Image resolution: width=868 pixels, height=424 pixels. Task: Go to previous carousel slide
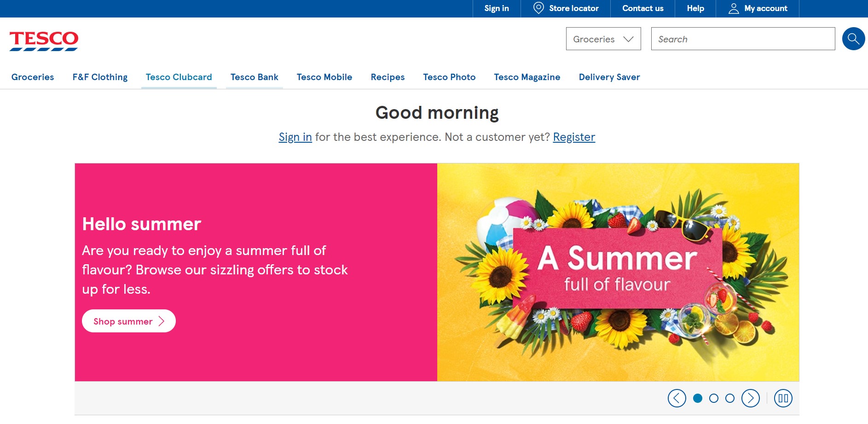click(677, 398)
